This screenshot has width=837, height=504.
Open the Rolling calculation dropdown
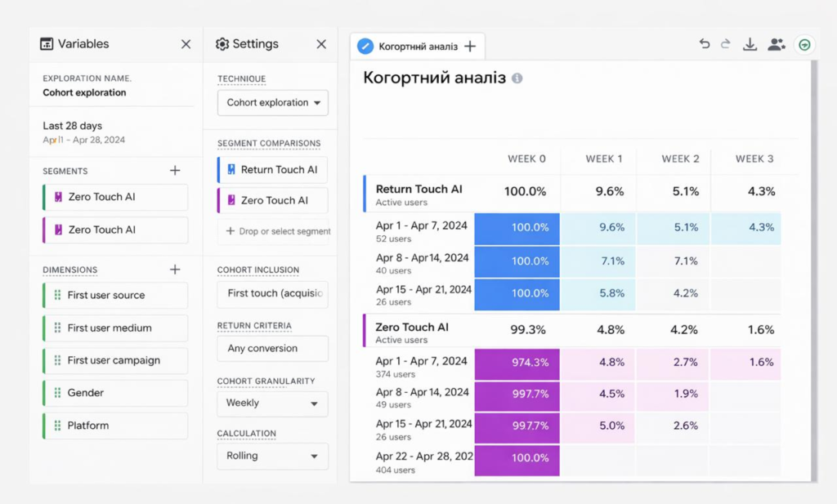(x=272, y=456)
